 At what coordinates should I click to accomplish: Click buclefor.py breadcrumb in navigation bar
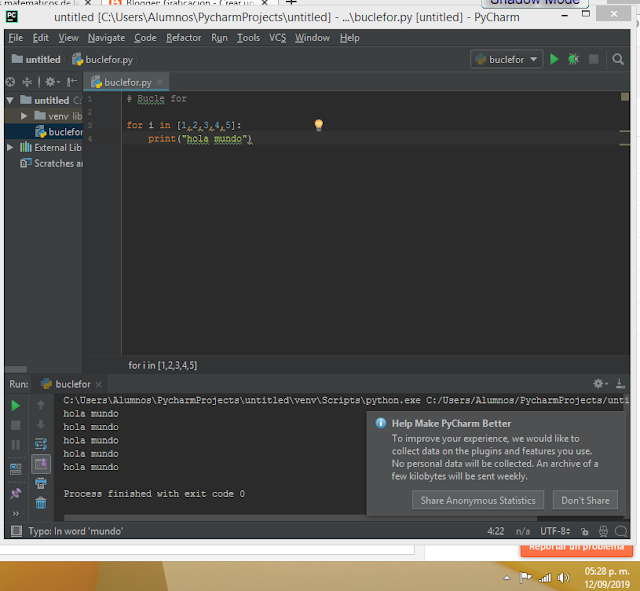pyautogui.click(x=103, y=60)
